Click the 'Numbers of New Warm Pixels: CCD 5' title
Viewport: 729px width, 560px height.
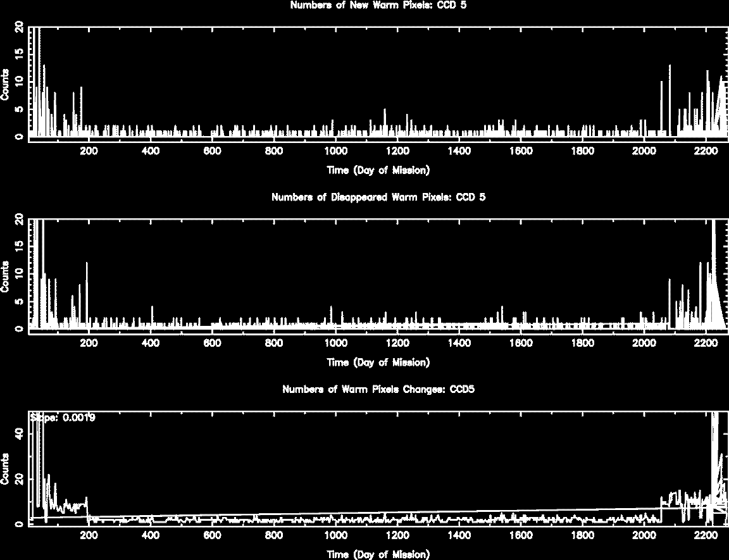[378, 5]
